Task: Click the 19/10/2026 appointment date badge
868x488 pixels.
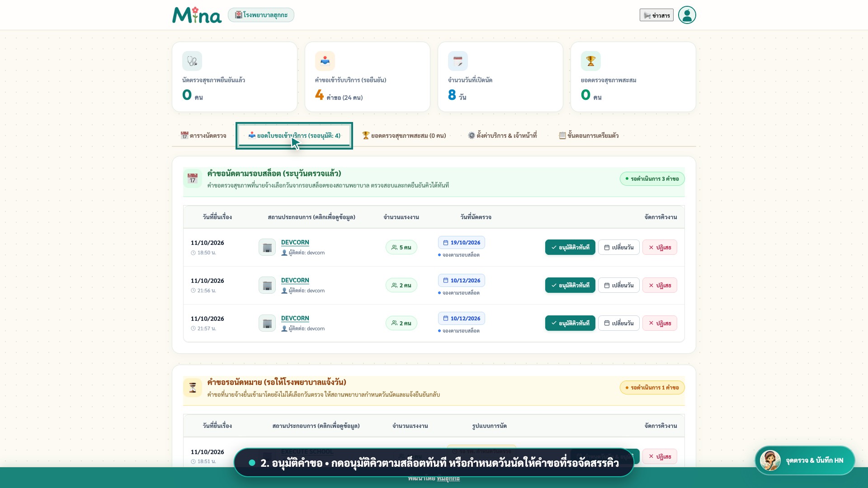Action: [462, 243]
